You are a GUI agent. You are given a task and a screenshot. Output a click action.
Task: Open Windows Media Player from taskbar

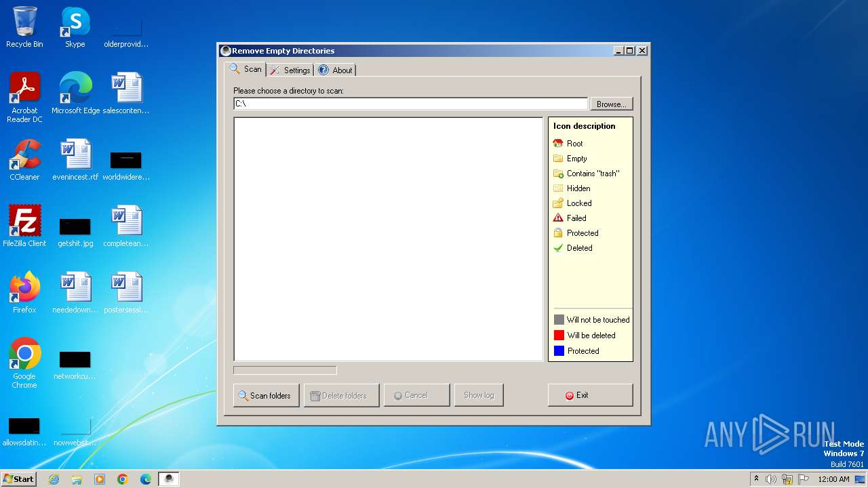100,479
